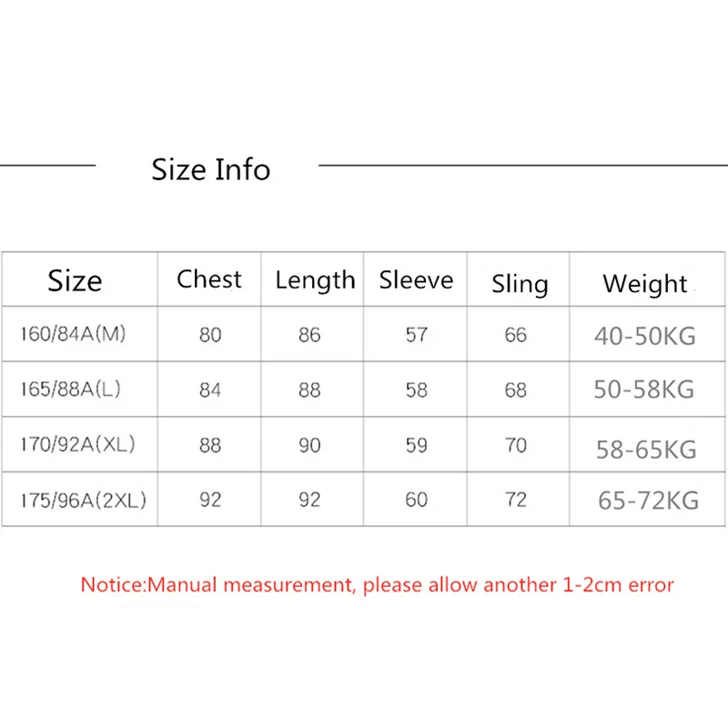This screenshot has width=728, height=728.
Task: Click the chest value 80 for size M
Action: [210, 335]
